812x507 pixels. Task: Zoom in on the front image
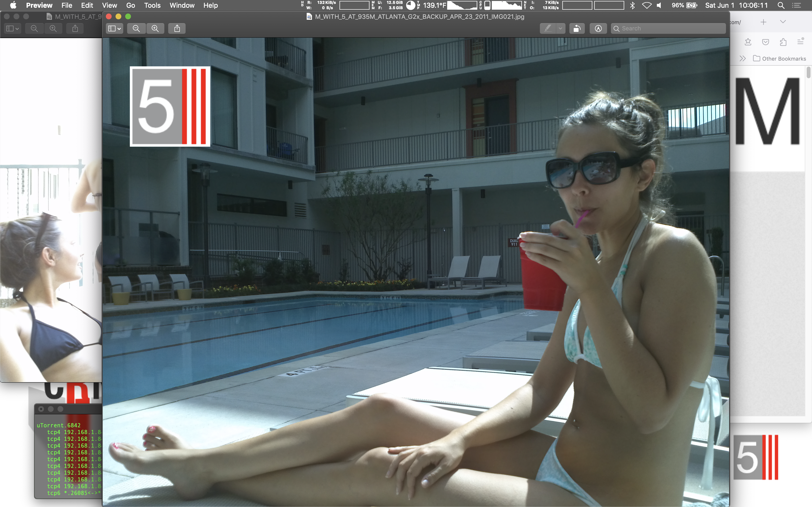tap(155, 28)
